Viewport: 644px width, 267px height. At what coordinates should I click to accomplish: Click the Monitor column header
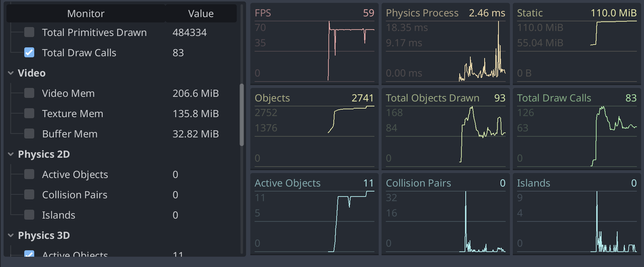[86, 14]
